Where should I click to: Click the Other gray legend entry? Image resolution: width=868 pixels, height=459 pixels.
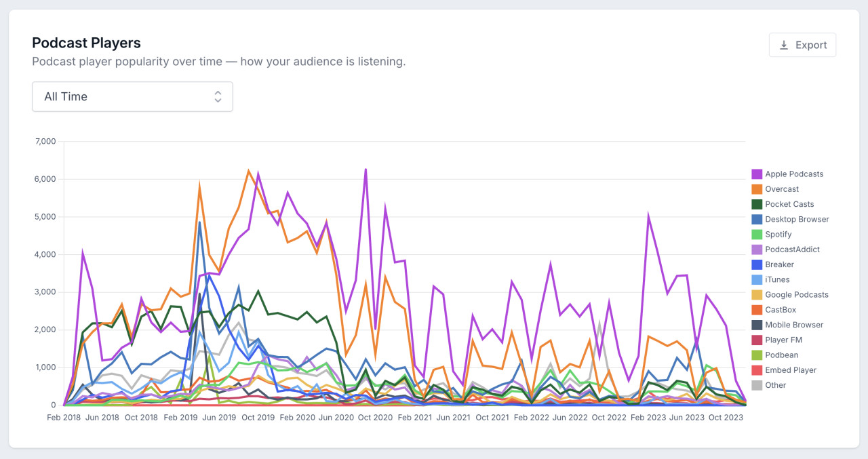coord(775,385)
